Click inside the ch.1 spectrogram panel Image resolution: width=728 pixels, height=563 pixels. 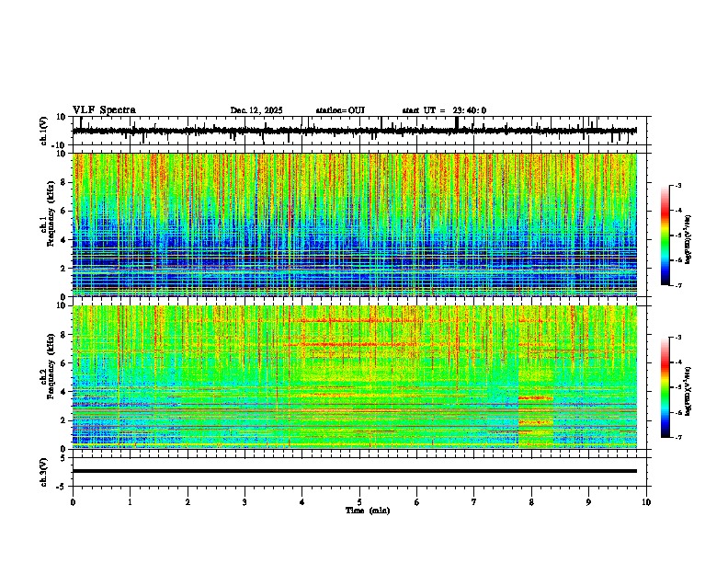tap(354, 224)
